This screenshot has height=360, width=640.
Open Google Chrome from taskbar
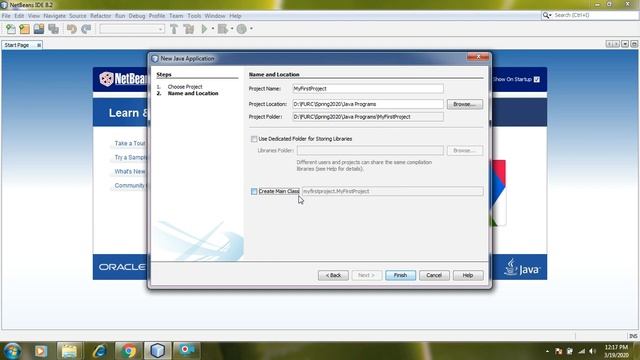pyautogui.click(x=128, y=351)
